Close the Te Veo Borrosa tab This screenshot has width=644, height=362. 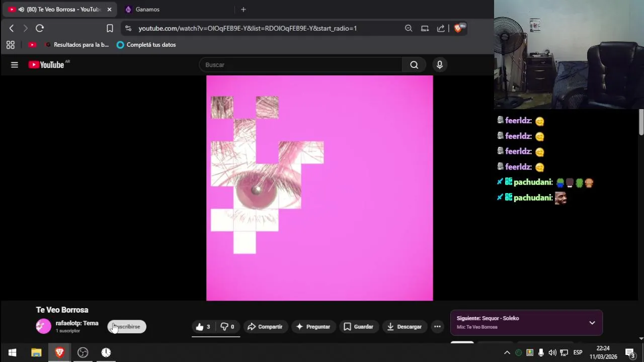point(109,10)
